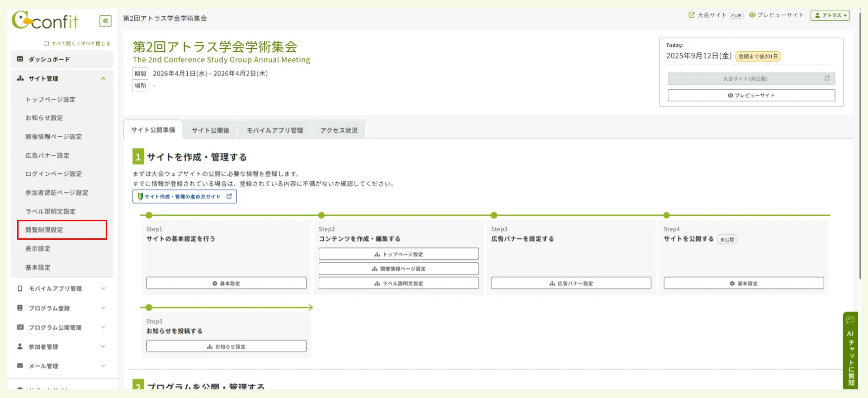This screenshot has height=398, width=868.
Task: Expand the プログラム公開管理 sidebar section
Action: [x=62, y=327]
